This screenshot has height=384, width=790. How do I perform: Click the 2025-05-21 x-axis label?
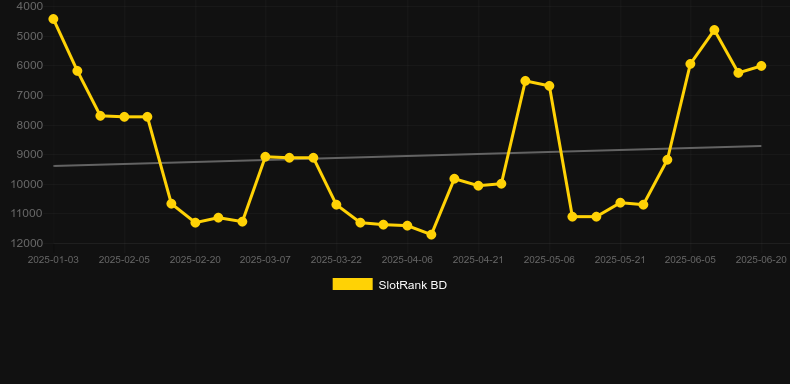coord(620,260)
